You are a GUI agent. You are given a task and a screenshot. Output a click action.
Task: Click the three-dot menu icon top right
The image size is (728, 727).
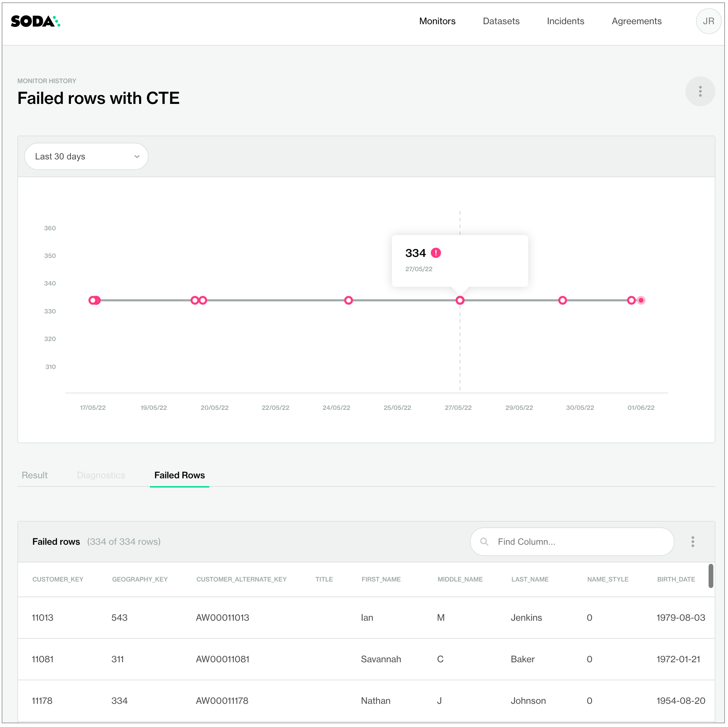coord(700,91)
